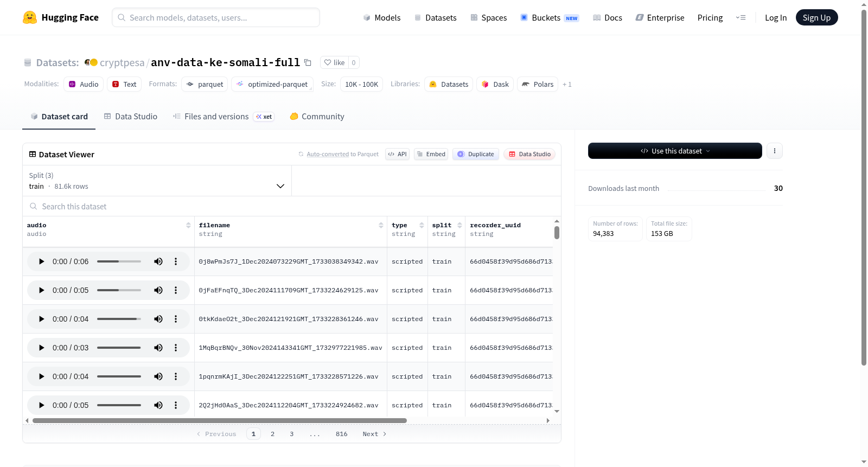Open audio options for 0tkKdaeO2t row
This screenshot has height=467, width=868.
pos(176,319)
